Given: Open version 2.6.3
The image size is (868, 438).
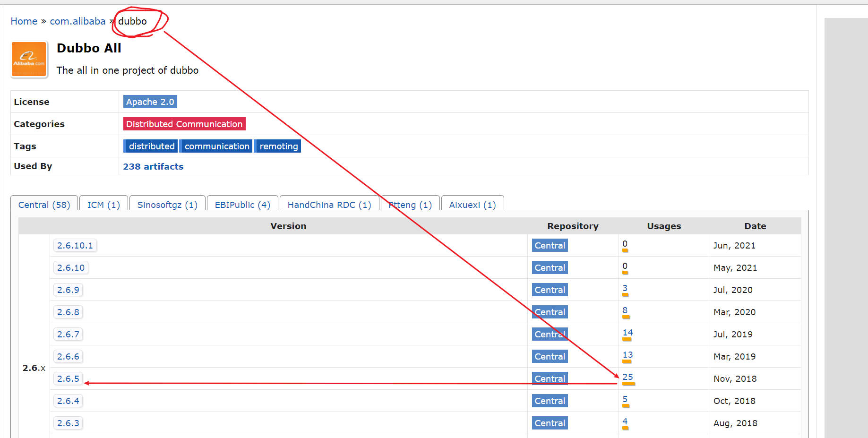Looking at the screenshot, I should [x=68, y=423].
